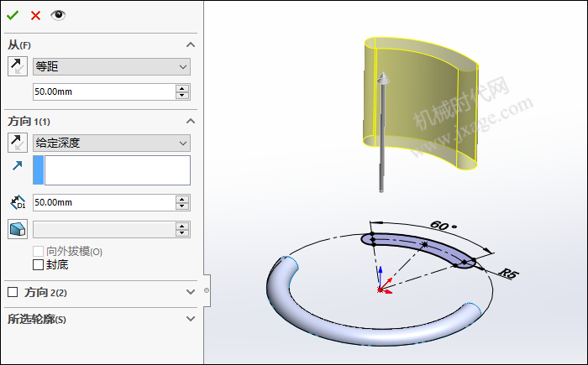Click the R5 radius dimension

point(509,274)
